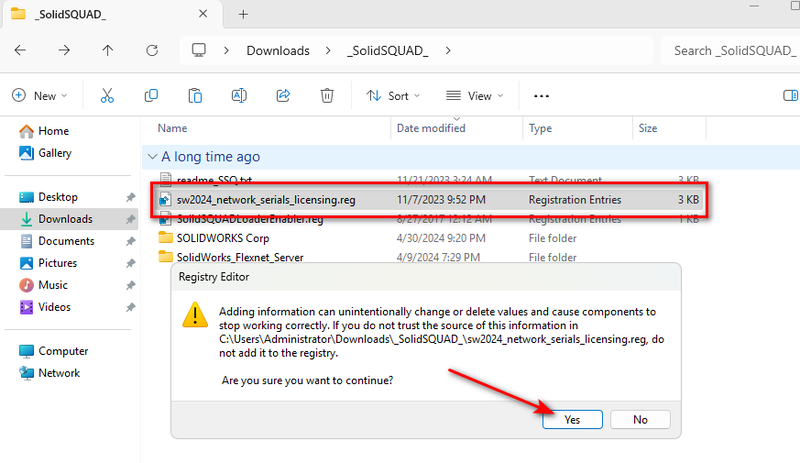This screenshot has width=800, height=463.
Task: Unpin Videos using its pin icon
Action: coord(131,307)
